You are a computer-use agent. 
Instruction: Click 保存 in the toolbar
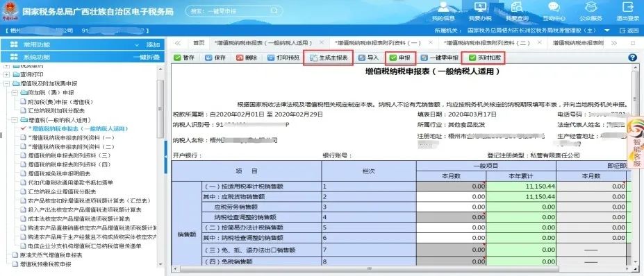(x=215, y=58)
